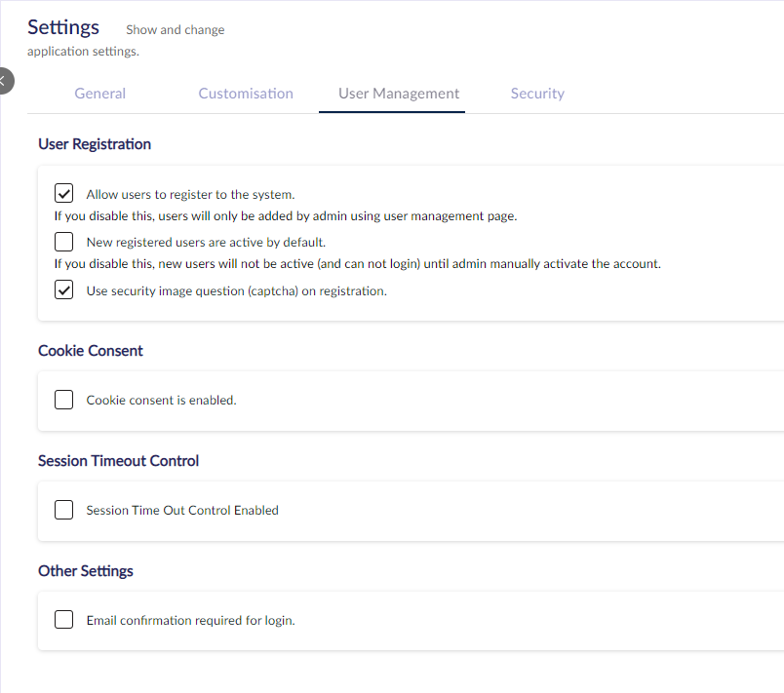The image size is (784, 693).
Task: Click the Session Timeout Control heading
Action: pyautogui.click(x=119, y=461)
